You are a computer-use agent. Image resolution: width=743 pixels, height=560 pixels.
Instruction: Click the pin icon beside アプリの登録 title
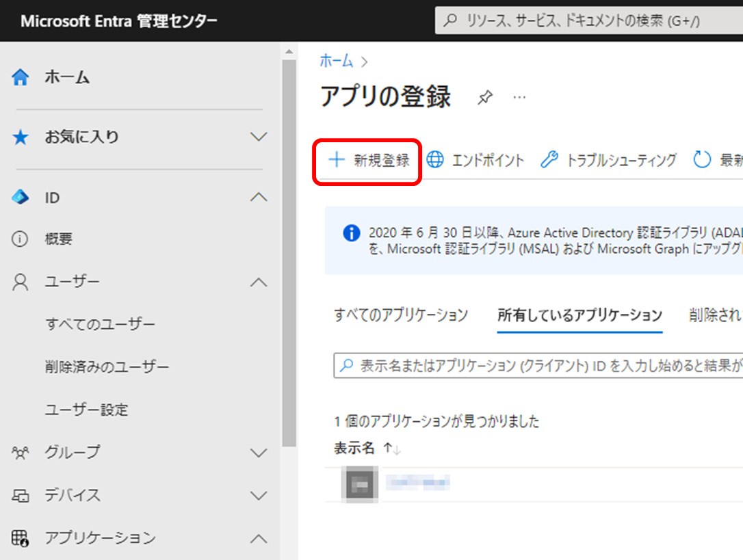point(485,98)
